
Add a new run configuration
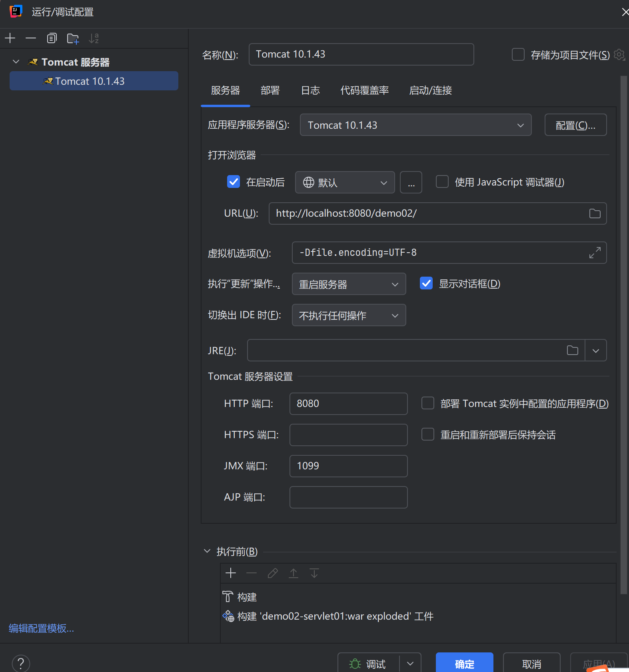(x=10, y=38)
